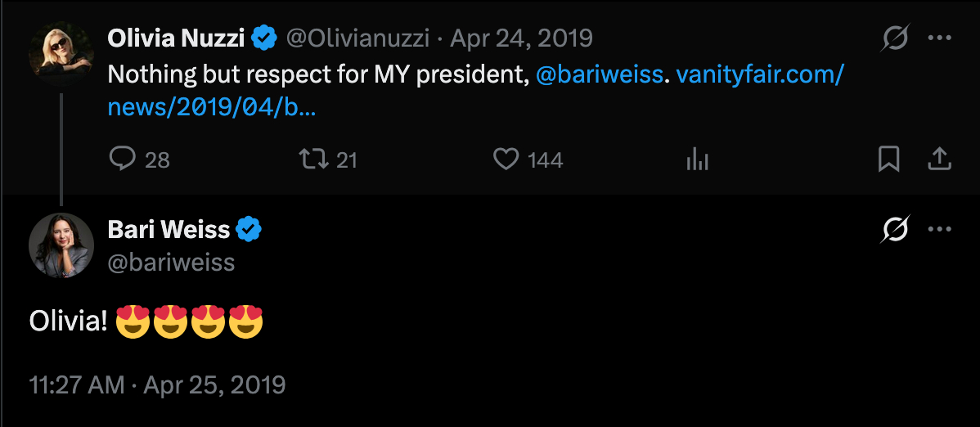Retweet Olivia Nuzzi's tweet
980x427 pixels.
[x=315, y=158]
